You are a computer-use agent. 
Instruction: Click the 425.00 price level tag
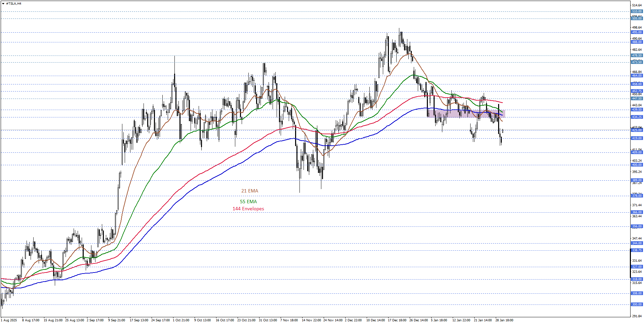[637, 130]
